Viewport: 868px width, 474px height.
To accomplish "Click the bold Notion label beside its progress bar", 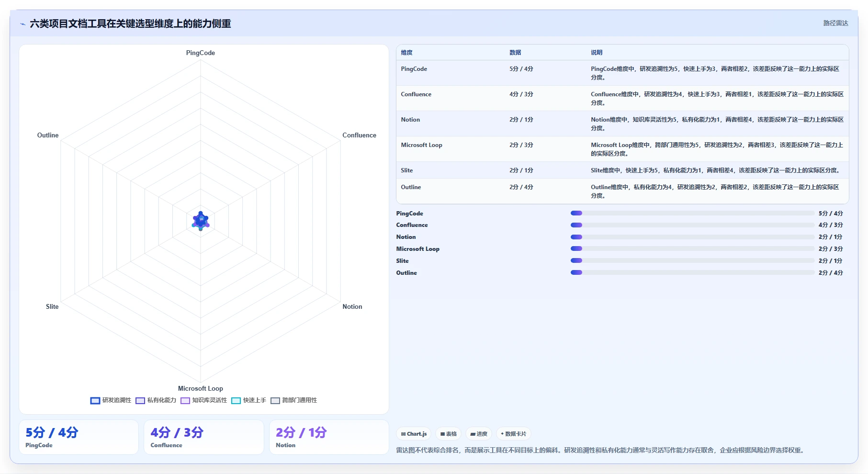I will click(406, 237).
